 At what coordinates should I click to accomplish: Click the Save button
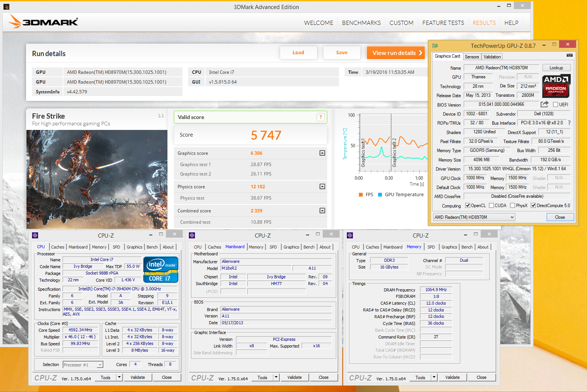tap(342, 53)
